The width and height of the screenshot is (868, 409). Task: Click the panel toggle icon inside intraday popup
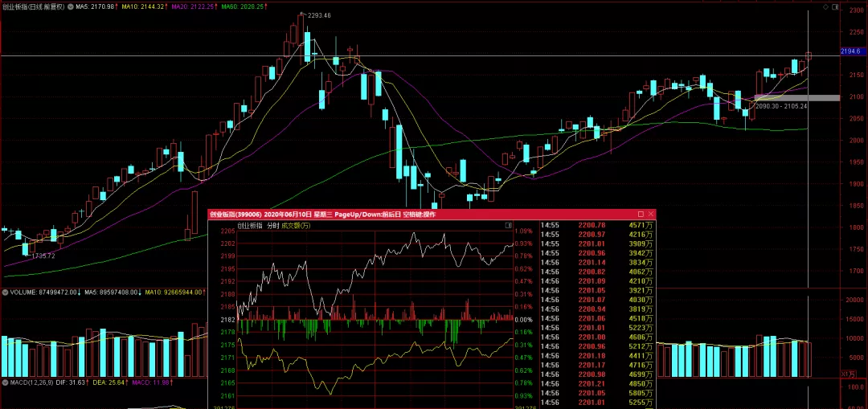(x=508, y=226)
